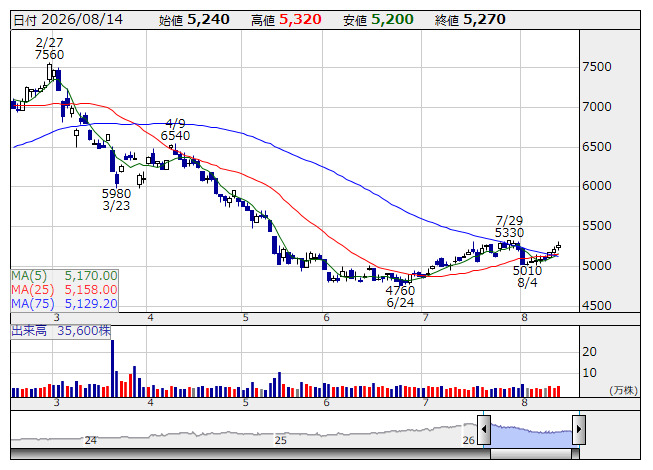This screenshot has height=470, width=653.
Task: Click the MA(5) legend value 5,170.00
Action: 91,276
